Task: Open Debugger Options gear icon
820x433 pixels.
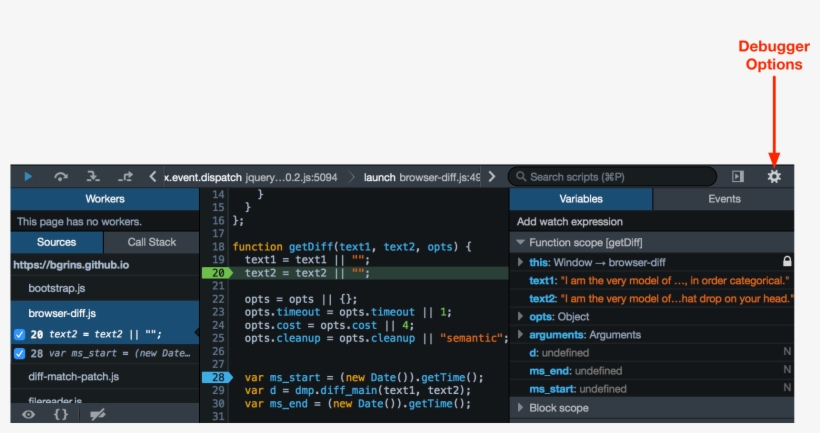Action: pos(774,177)
